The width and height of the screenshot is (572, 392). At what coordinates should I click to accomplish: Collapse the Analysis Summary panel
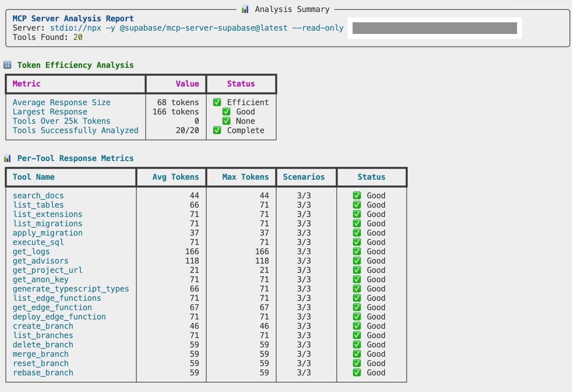coord(292,9)
